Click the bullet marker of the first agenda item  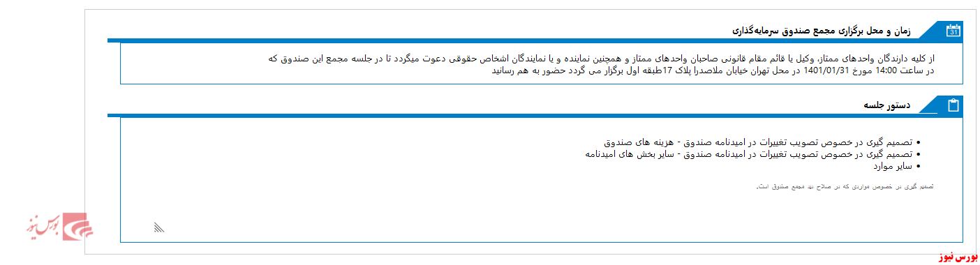click(x=918, y=142)
